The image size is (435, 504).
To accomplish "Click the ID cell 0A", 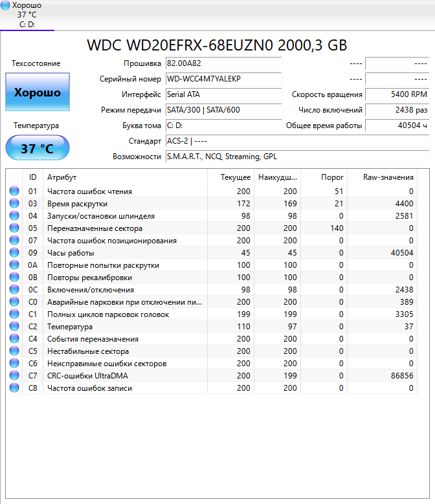I will 32,265.
